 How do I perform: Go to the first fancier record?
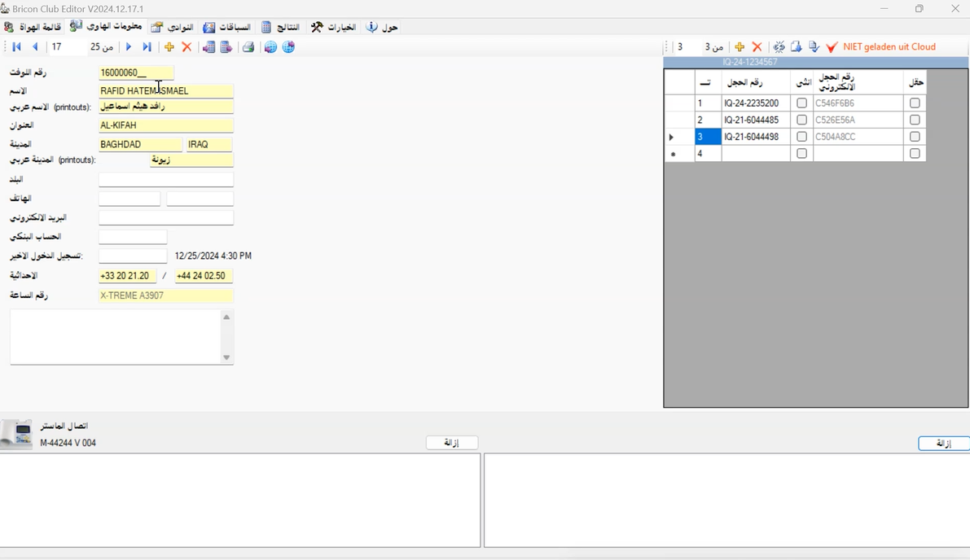(16, 47)
